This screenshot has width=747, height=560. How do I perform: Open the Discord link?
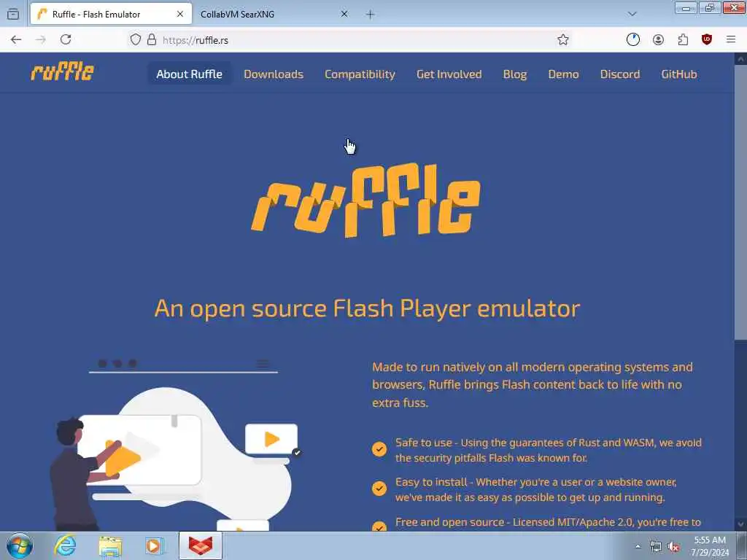(620, 74)
